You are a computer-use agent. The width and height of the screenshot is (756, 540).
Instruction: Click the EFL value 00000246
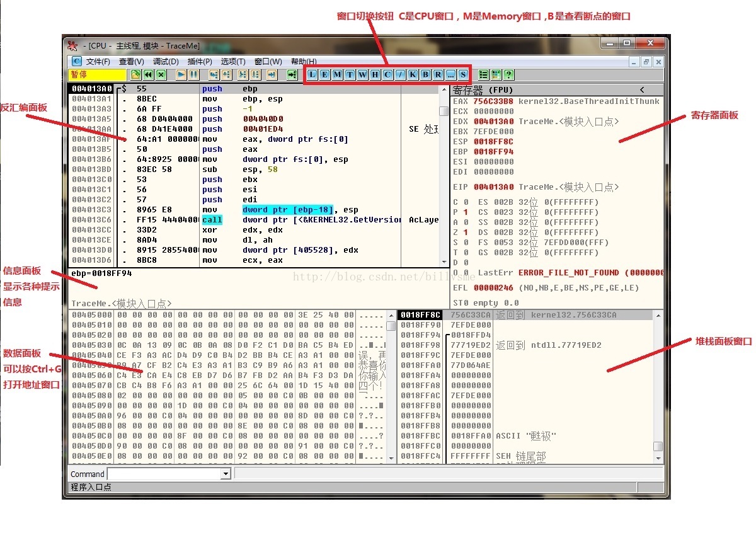[493, 287]
